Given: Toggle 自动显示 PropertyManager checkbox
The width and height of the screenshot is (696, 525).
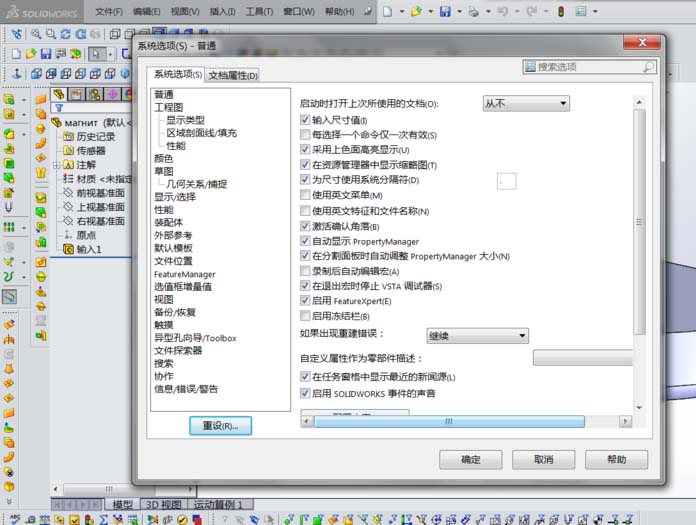Looking at the screenshot, I should pos(305,241).
